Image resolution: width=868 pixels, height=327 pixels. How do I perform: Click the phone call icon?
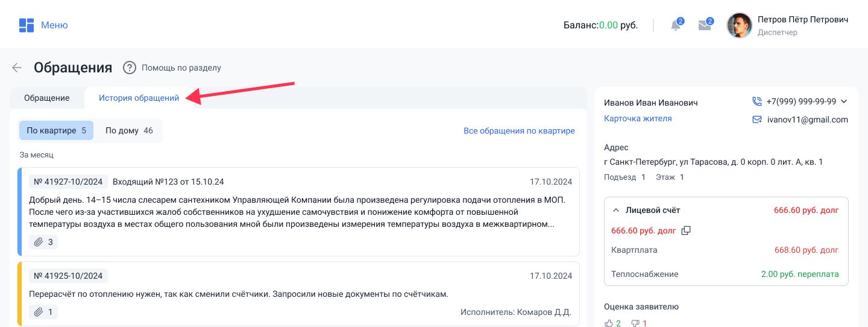(757, 101)
